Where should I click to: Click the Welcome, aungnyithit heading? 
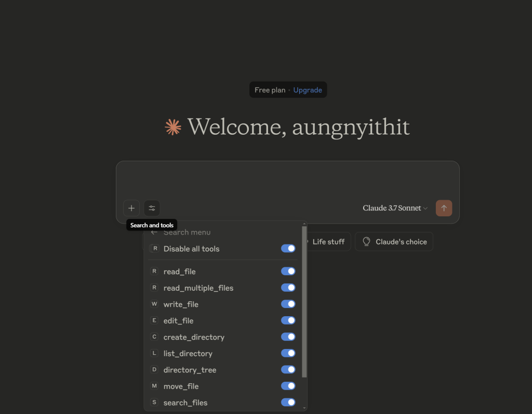click(298, 127)
